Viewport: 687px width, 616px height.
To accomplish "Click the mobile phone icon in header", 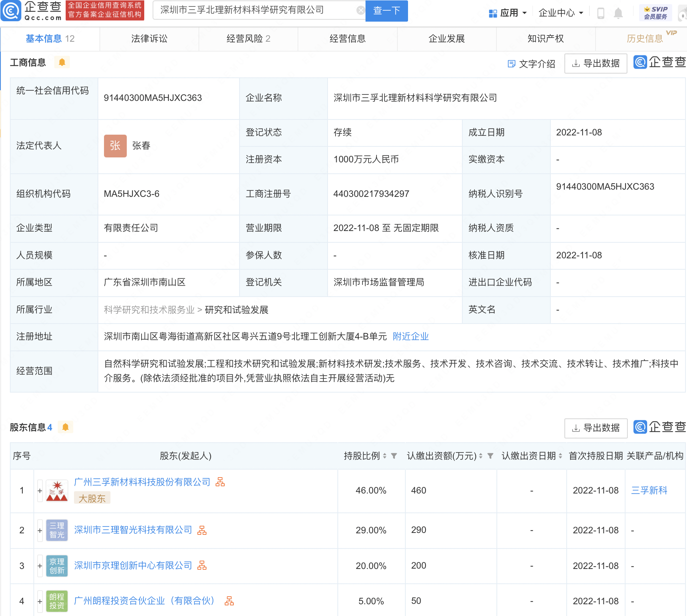I will click(600, 13).
